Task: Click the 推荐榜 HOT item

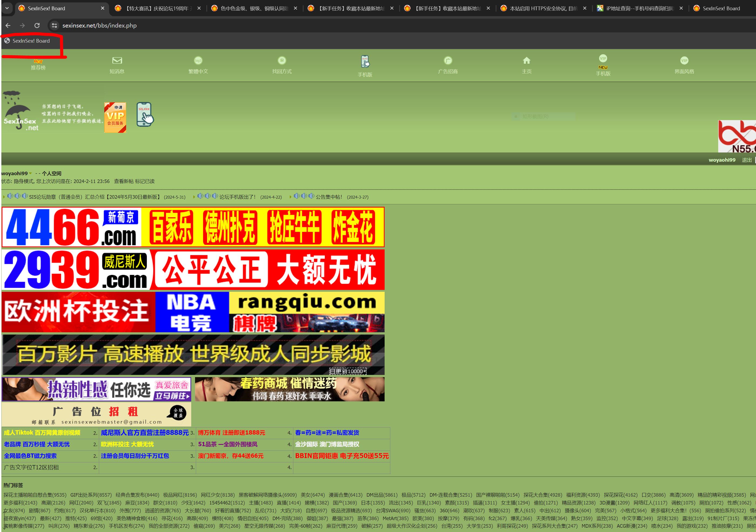Action: pyautogui.click(x=38, y=65)
